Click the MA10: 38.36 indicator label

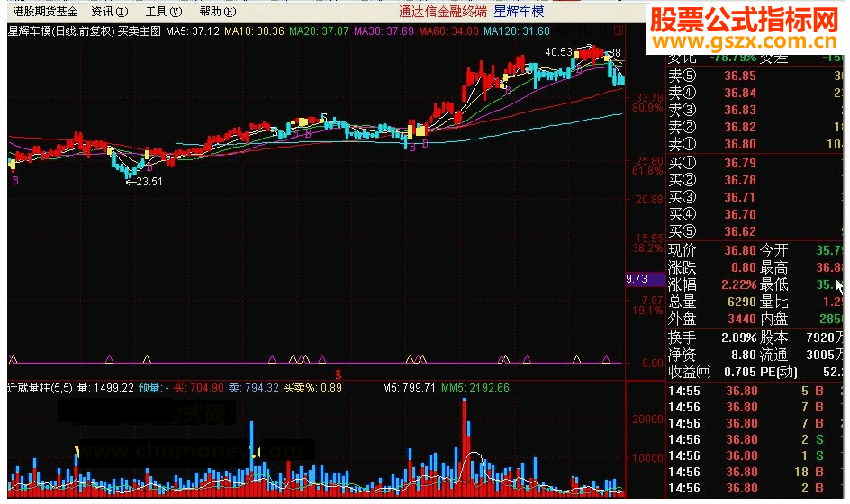click(254, 31)
